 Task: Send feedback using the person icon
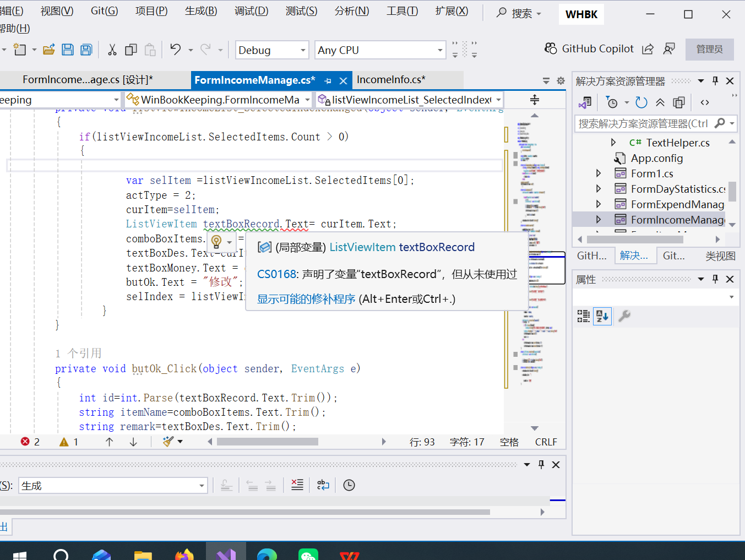coord(669,49)
